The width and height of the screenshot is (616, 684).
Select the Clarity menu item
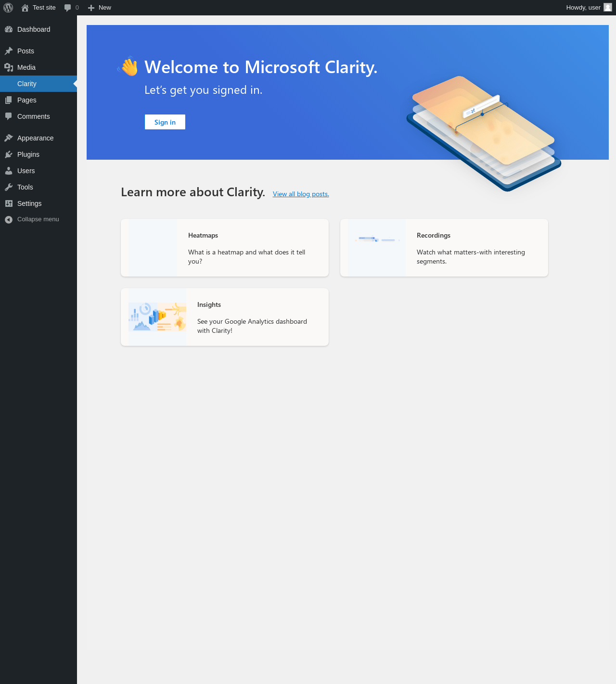pyautogui.click(x=38, y=84)
